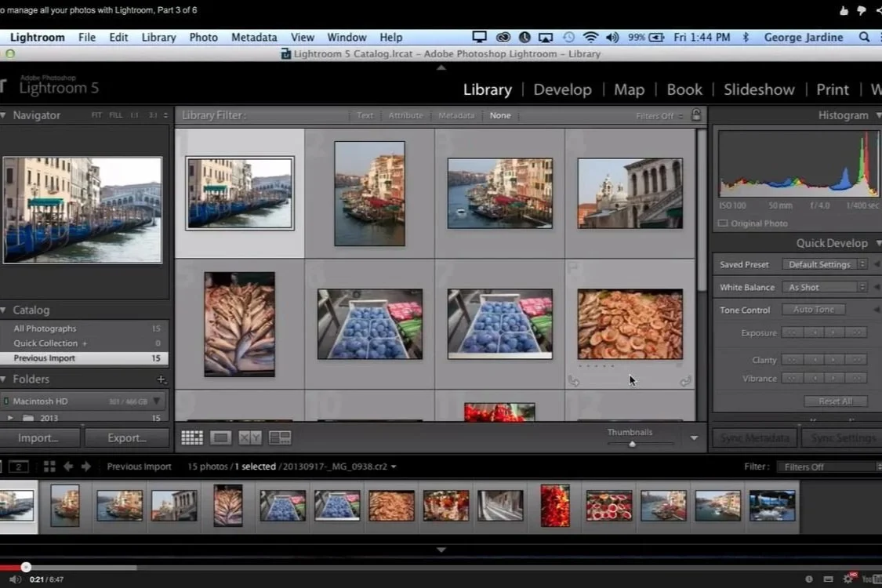Image resolution: width=882 pixels, height=588 pixels.
Task: Click the video progress bar scrubber
Action: [x=26, y=567]
